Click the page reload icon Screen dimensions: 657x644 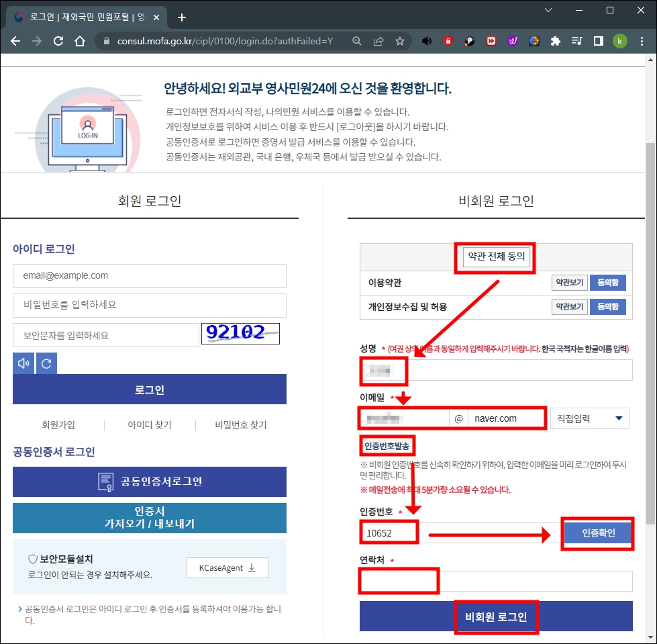pyautogui.click(x=58, y=41)
